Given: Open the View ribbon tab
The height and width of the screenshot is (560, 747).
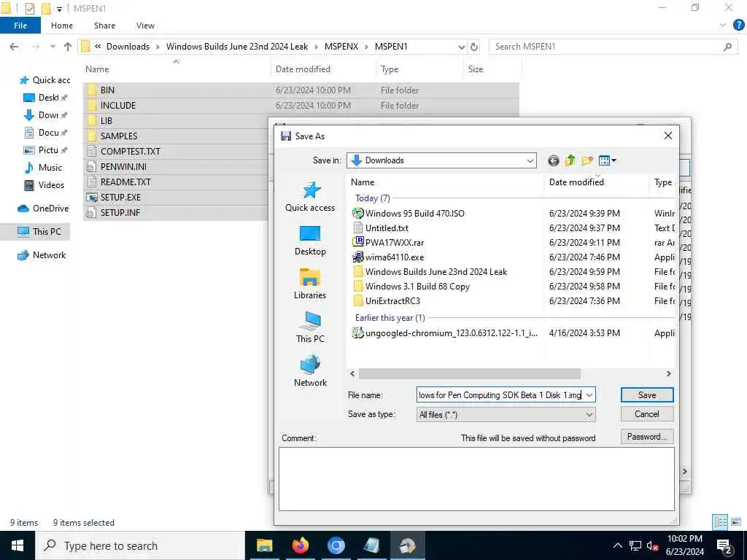Looking at the screenshot, I should [145, 26].
